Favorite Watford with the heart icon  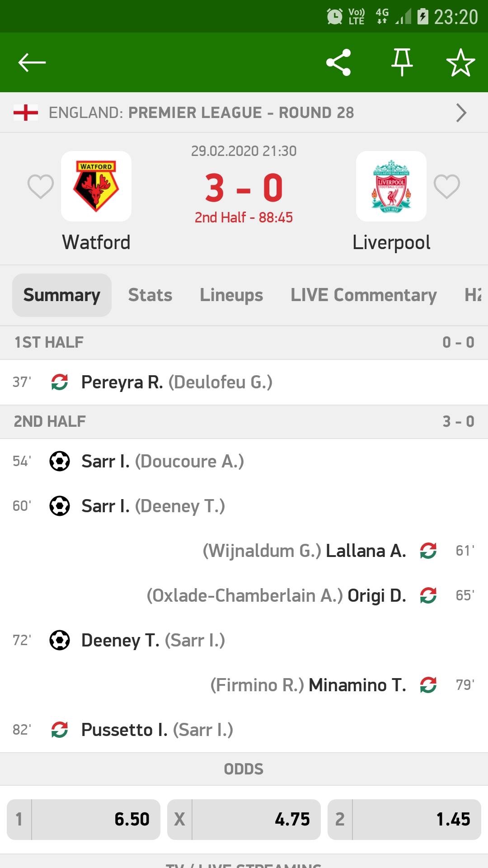tap(41, 186)
